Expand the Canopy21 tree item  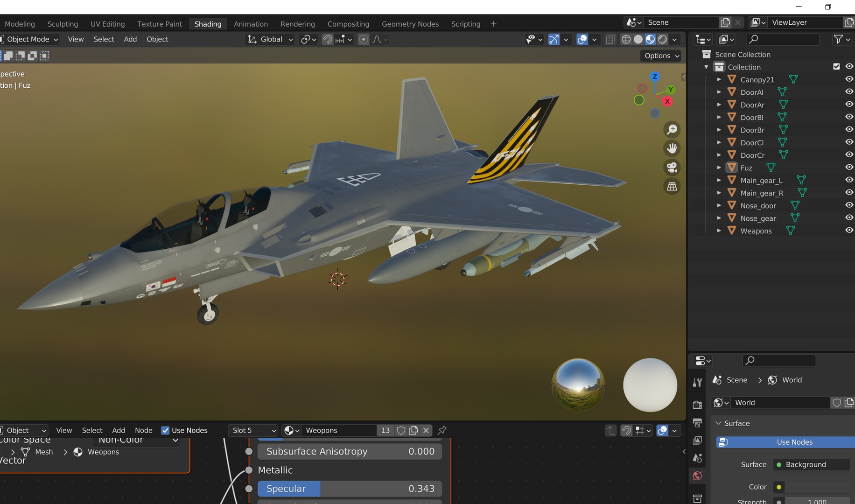[719, 79]
